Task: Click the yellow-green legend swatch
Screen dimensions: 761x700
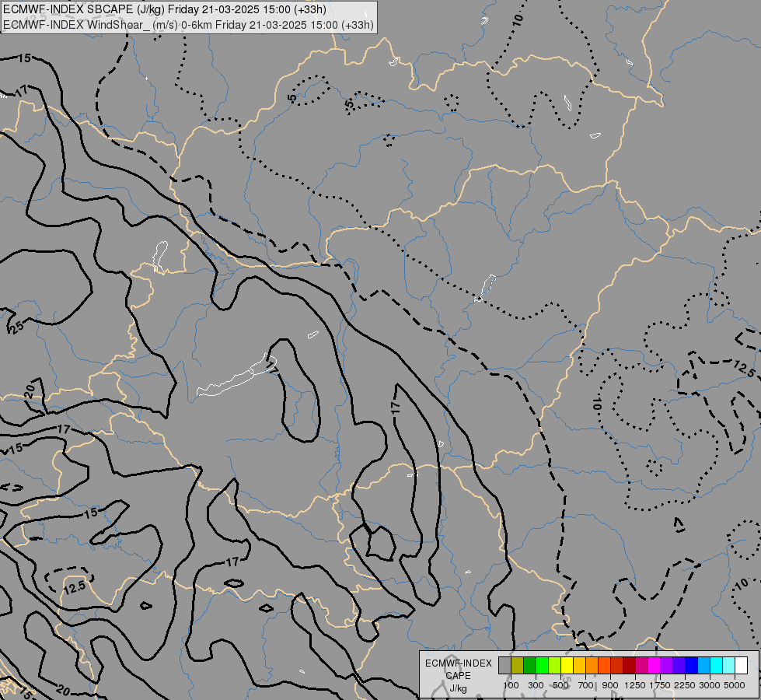Action: point(555,665)
